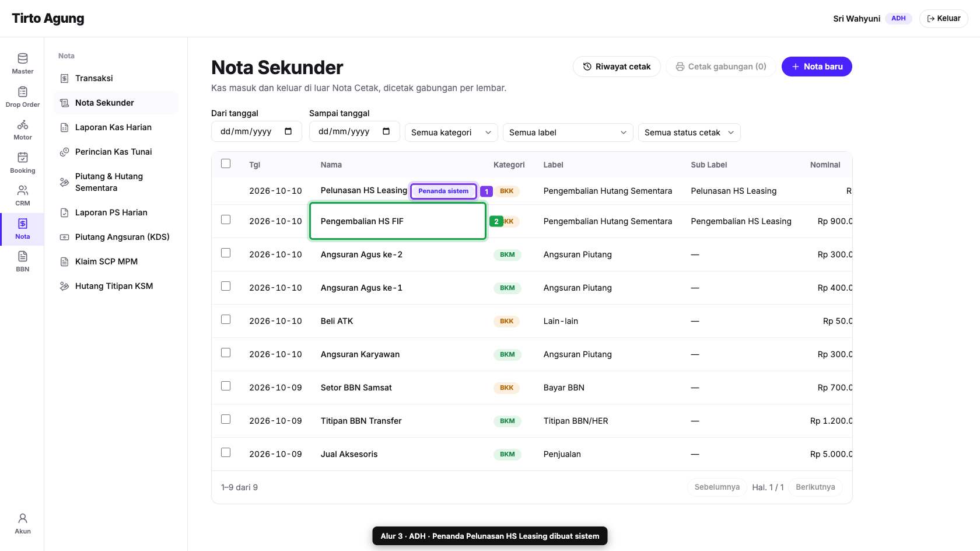Toggle the select-all checkbox in table header

226,163
